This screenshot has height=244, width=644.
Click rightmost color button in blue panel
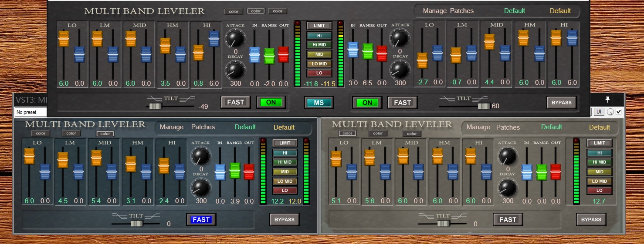(x=105, y=134)
